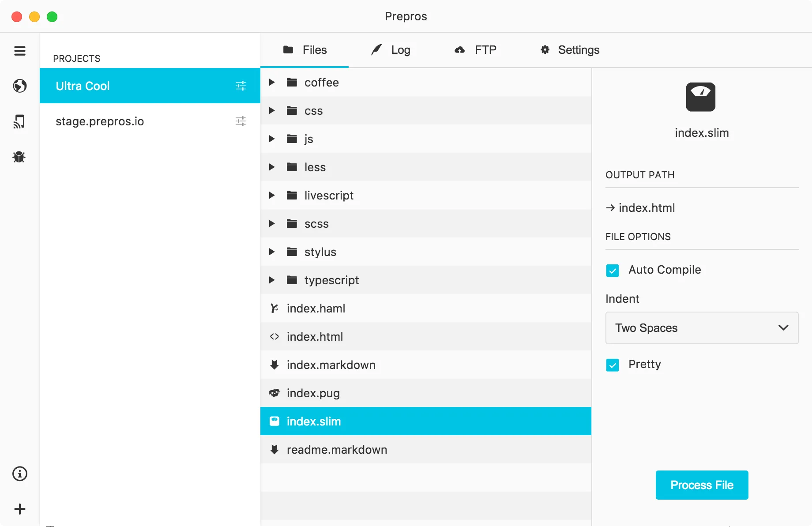Click the index.pug file icon
Viewport: 812px width, 527px height.
click(274, 393)
